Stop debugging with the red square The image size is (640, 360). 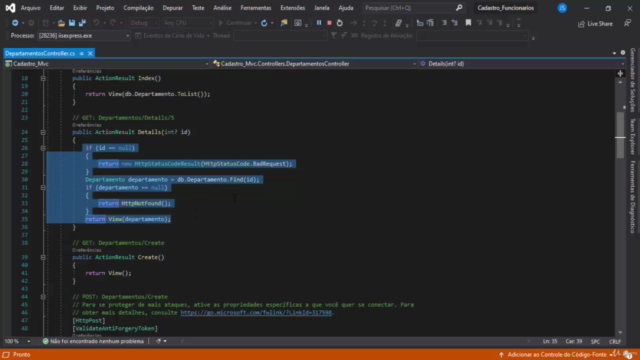click(329, 23)
